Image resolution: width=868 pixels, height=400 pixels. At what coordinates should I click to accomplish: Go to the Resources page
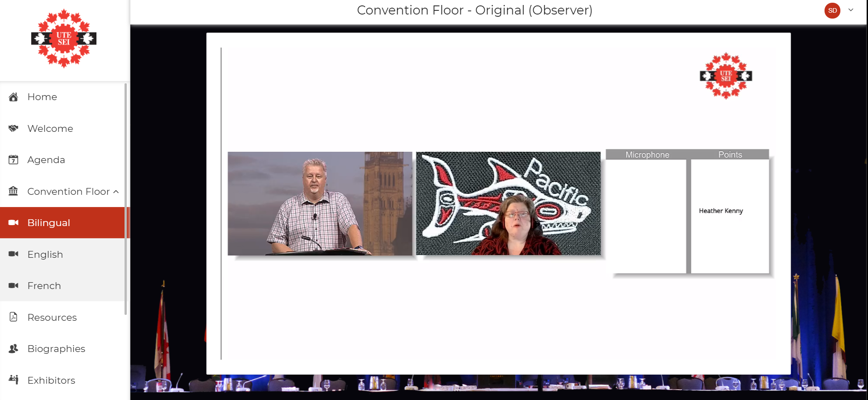click(x=52, y=318)
